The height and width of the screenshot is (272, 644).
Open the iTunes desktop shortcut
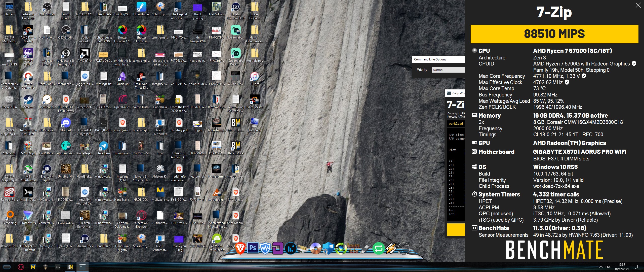[255, 79]
